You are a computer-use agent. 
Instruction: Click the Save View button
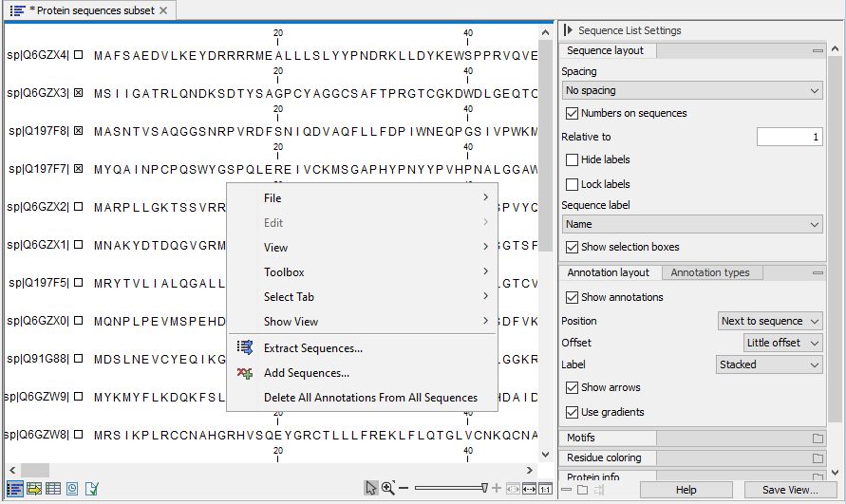(x=789, y=490)
